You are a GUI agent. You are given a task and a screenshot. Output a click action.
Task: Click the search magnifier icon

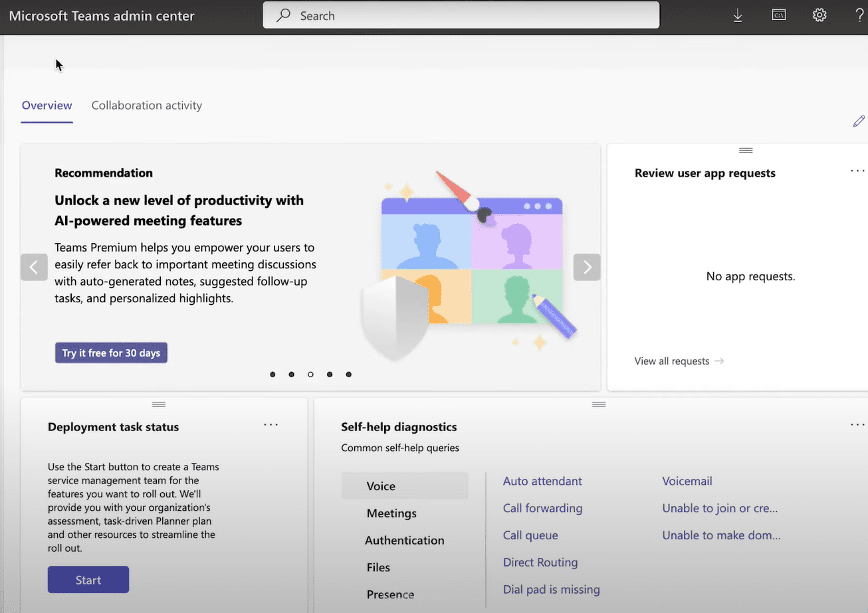[284, 15]
